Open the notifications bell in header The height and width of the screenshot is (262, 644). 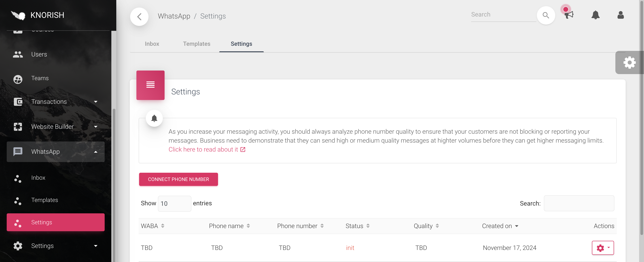(595, 15)
